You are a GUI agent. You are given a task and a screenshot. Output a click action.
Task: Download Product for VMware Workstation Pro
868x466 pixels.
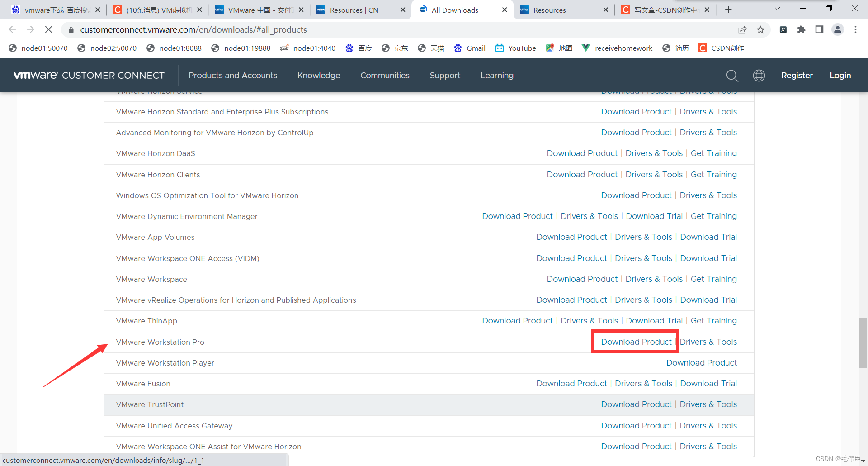coord(636,342)
